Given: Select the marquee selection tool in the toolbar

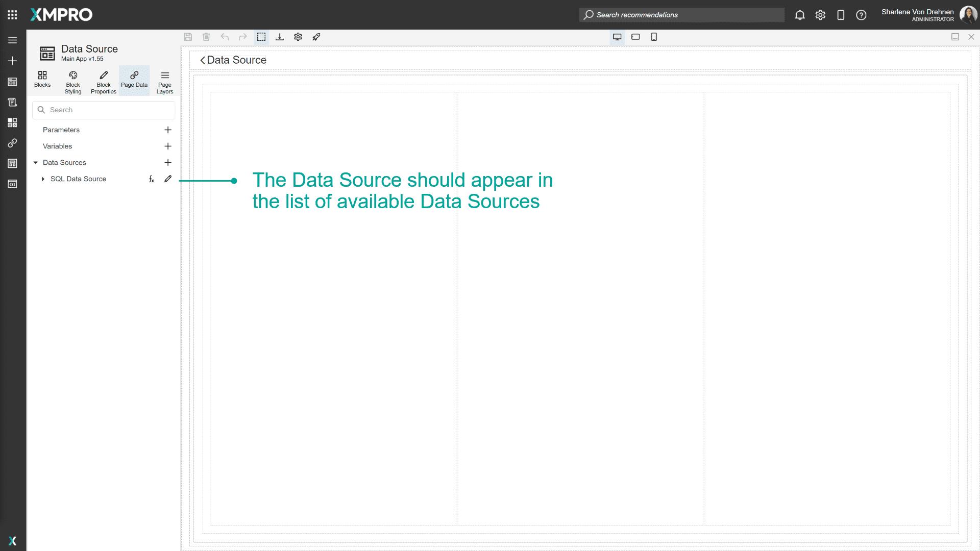Looking at the screenshot, I should coord(261,37).
